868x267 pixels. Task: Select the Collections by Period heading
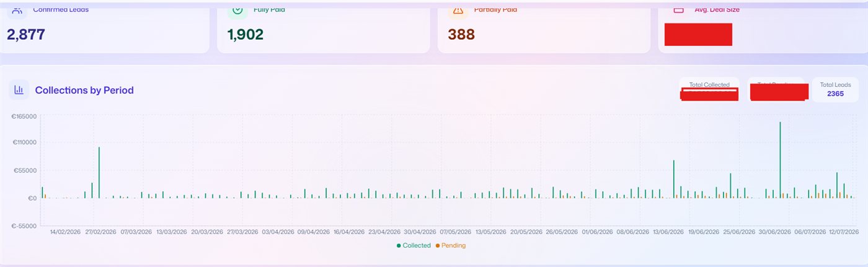pyautogui.click(x=84, y=90)
